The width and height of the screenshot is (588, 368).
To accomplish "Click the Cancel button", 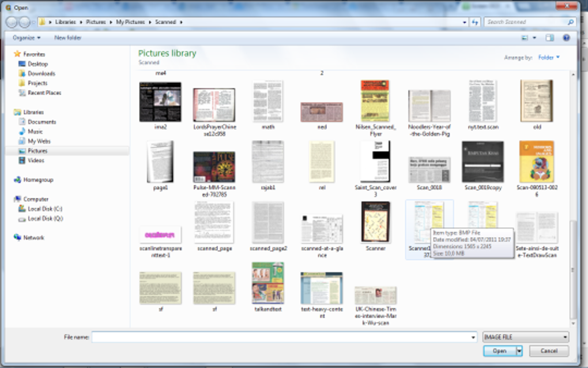I will point(549,351).
